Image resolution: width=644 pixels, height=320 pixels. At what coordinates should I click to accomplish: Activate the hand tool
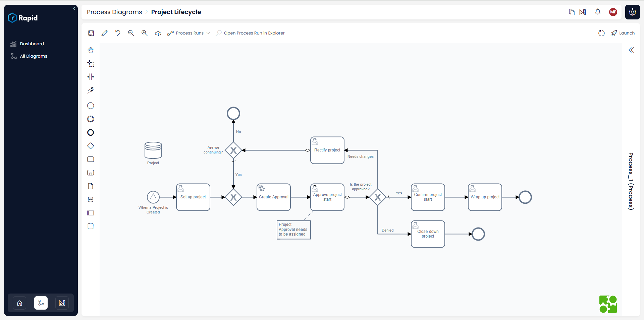(x=91, y=50)
